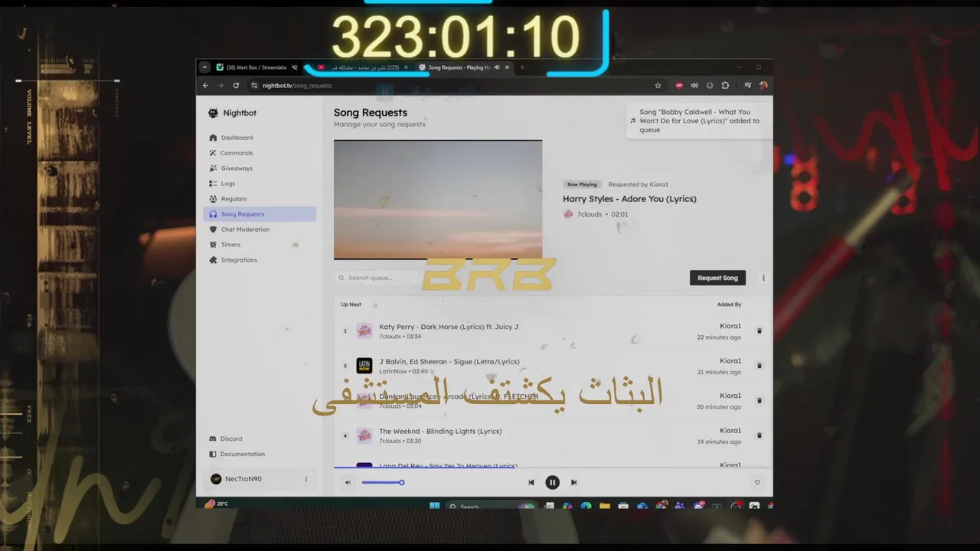The image size is (980, 551).
Task: Adjust the player volume slider
Action: pos(383,482)
